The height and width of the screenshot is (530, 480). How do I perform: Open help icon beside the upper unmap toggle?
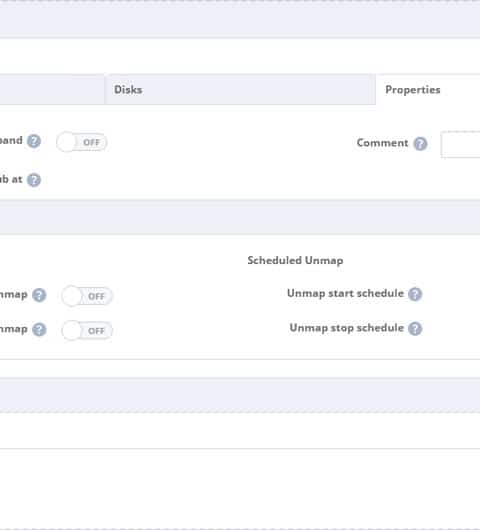(x=39, y=295)
